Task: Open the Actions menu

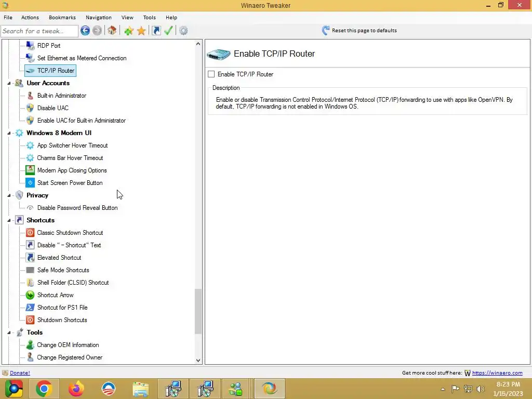Action: (x=30, y=17)
